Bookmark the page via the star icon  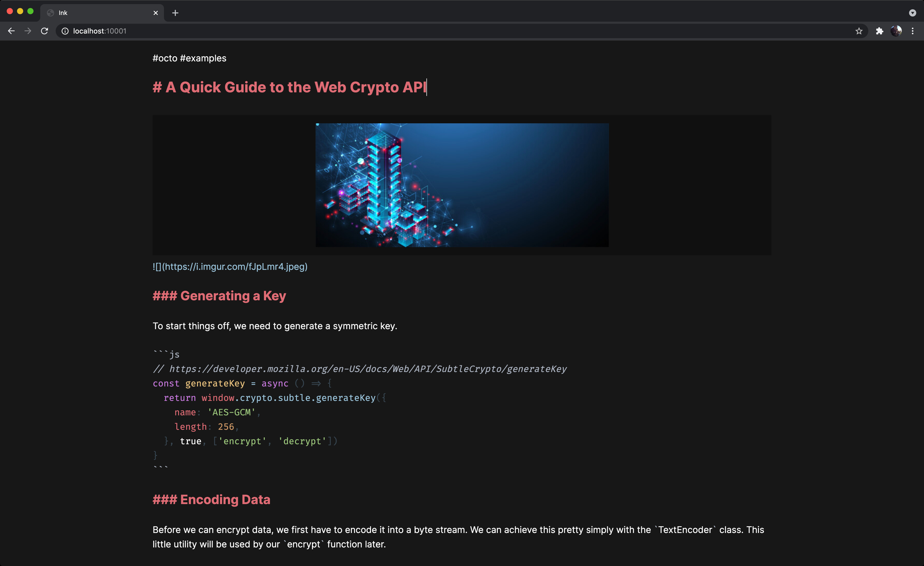click(x=859, y=31)
